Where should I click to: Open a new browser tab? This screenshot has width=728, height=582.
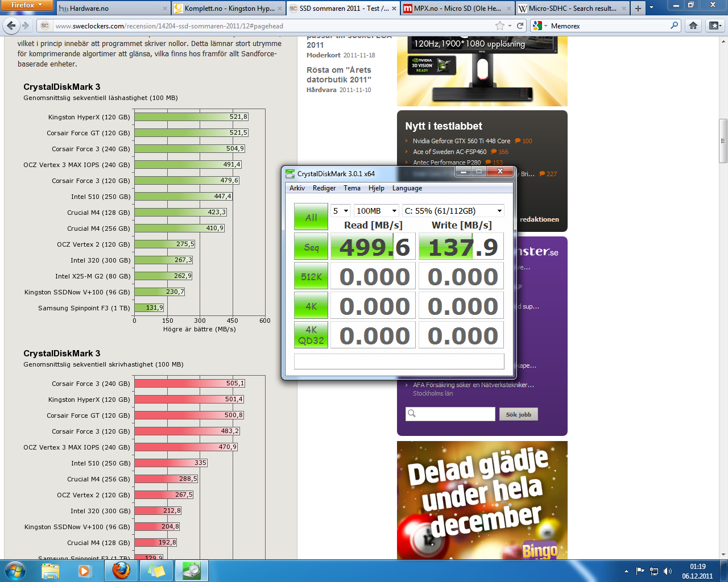pos(638,9)
